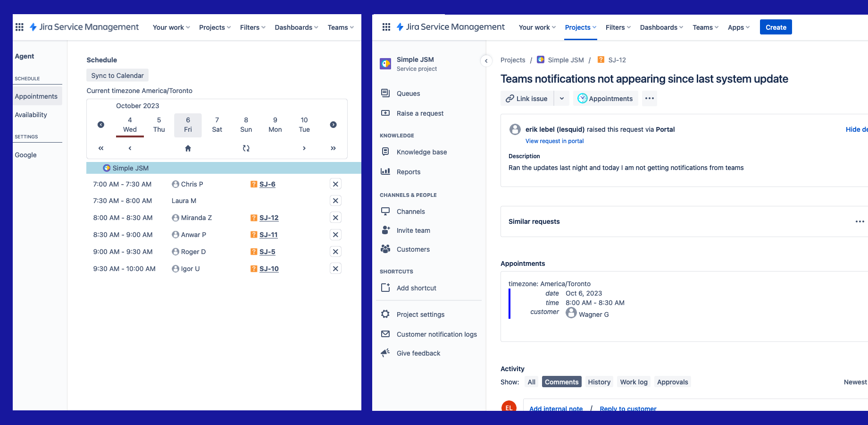
Task: Open the Dashboards menu in the right window
Action: pyautogui.click(x=661, y=27)
